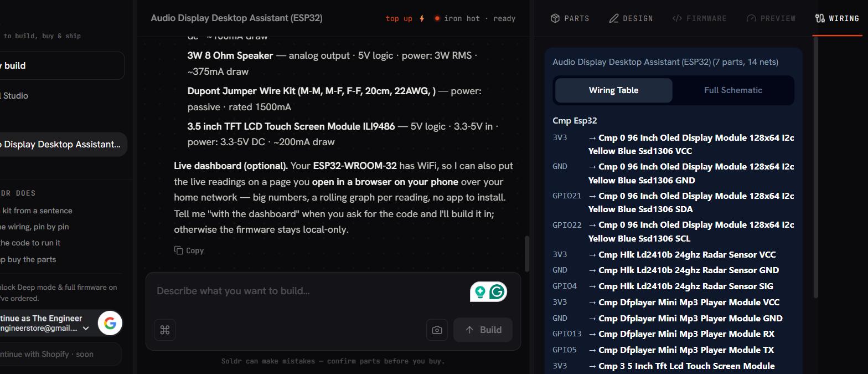
Task: Select the Radar Sensor VCC wiring row
Action: click(673, 254)
